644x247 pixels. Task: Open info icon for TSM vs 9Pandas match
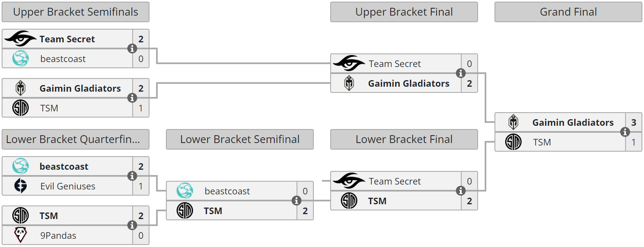pos(132,225)
